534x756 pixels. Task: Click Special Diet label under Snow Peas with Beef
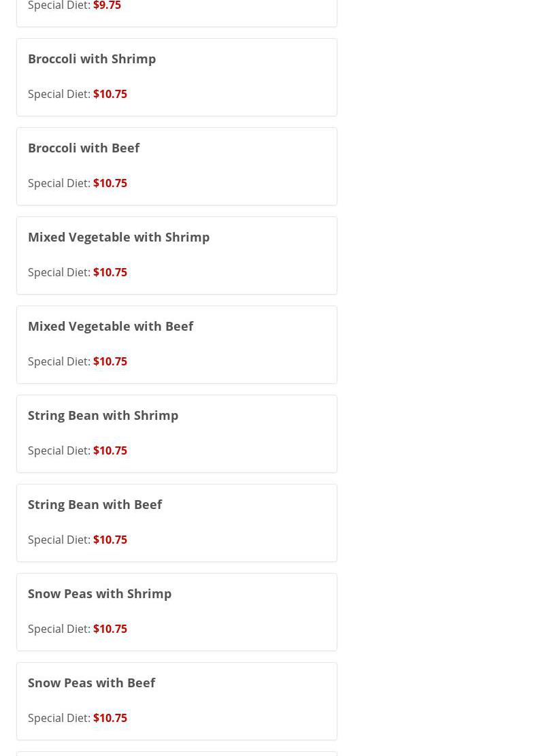click(59, 718)
